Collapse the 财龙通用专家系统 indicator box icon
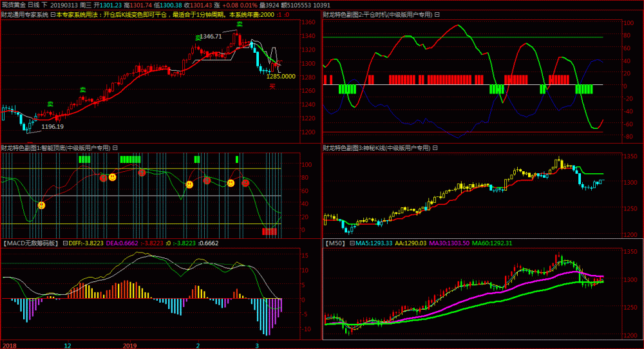644x349 pixels. click(53, 15)
